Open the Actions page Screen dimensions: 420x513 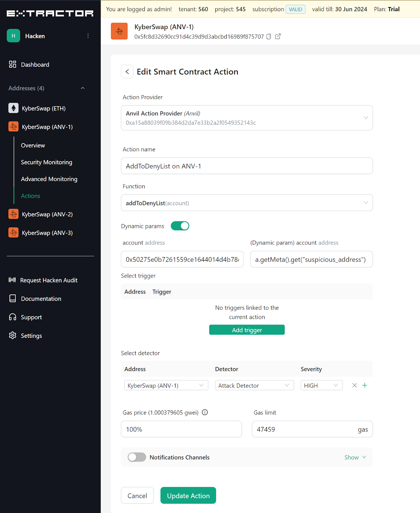click(30, 196)
